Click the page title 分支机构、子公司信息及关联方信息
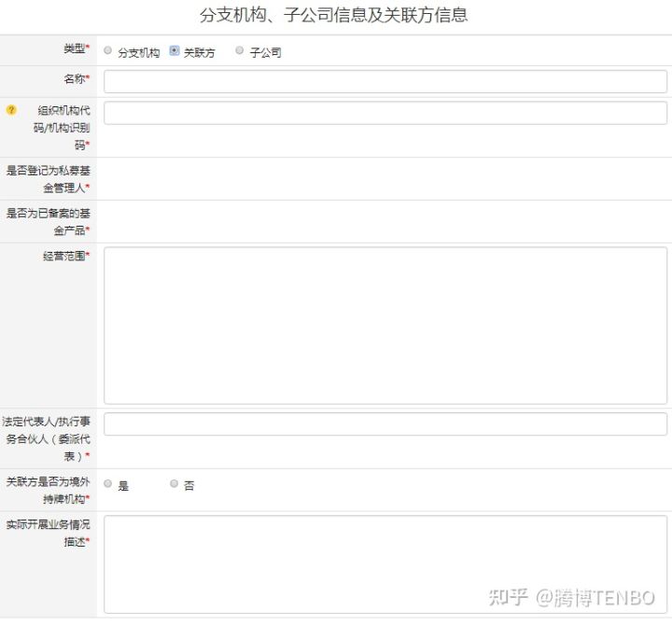 (x=334, y=15)
